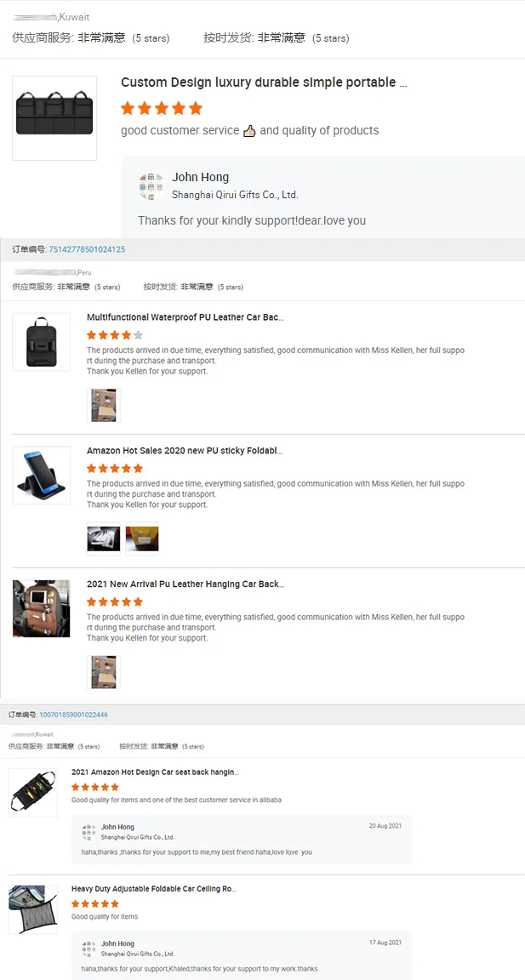Open Heavy Duty Adjustable Foldable Car Ceiling title
Image resolution: width=525 pixels, height=980 pixels.
[x=153, y=889]
